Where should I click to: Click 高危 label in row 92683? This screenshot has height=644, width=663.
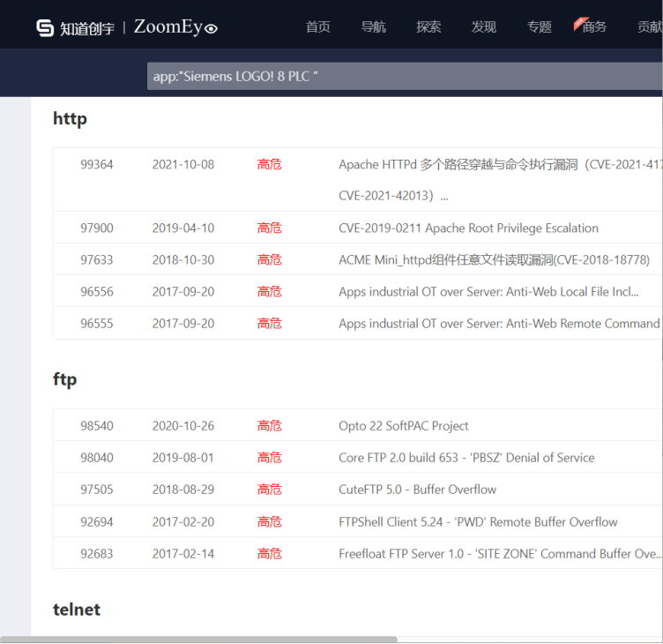[270, 554]
